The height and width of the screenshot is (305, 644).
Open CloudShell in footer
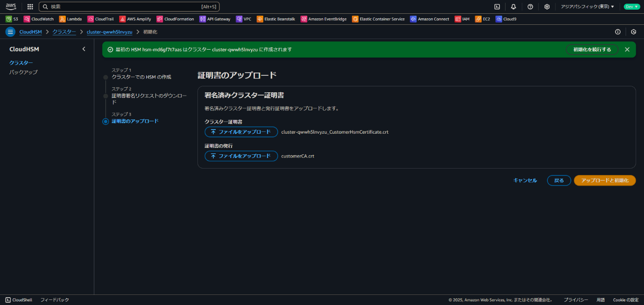tap(19, 300)
